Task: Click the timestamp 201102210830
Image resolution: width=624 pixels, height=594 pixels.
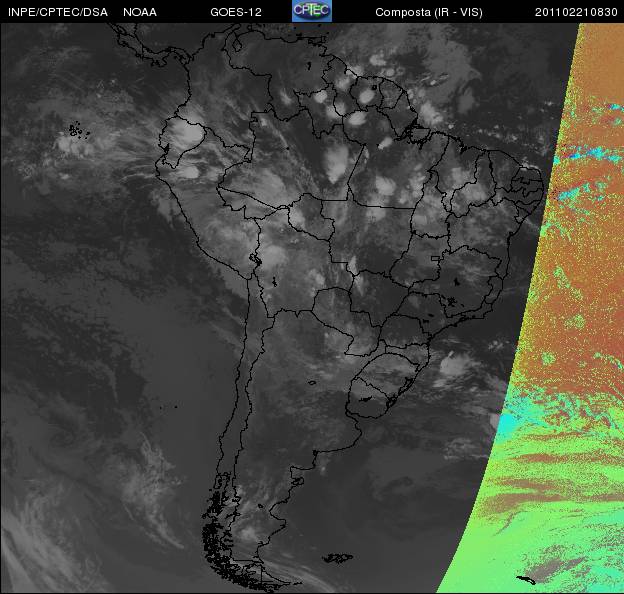Action: coord(576,12)
